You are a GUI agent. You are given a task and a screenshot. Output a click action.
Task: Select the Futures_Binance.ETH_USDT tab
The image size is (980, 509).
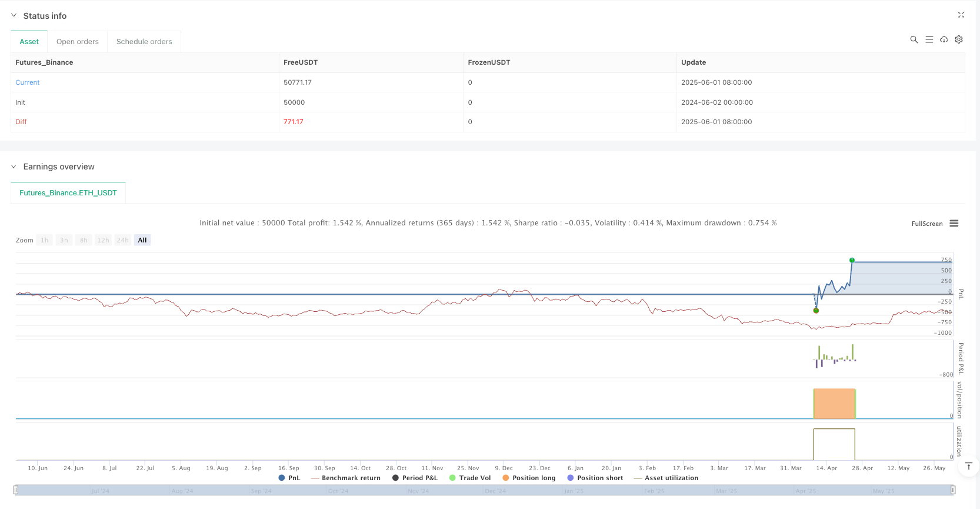(x=68, y=193)
